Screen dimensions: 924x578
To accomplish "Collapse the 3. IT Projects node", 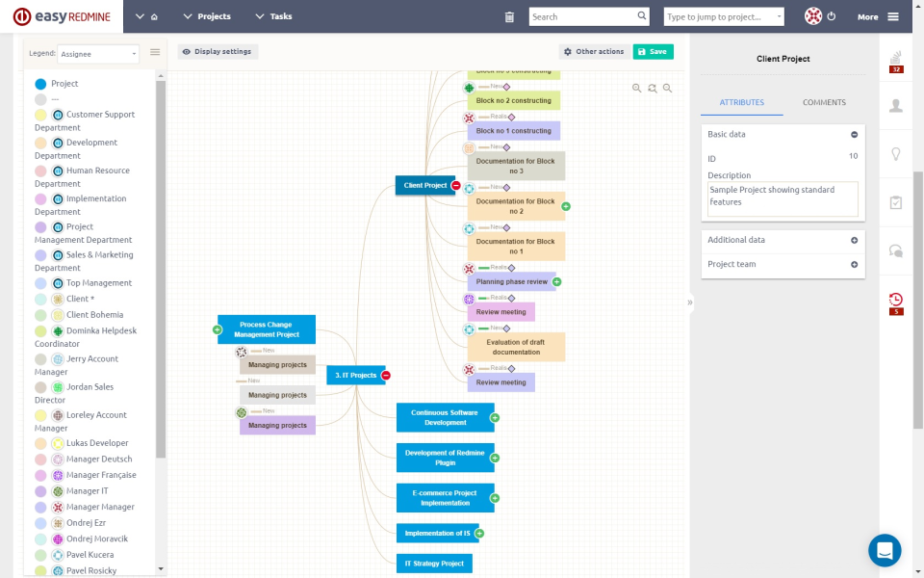I will (x=386, y=376).
